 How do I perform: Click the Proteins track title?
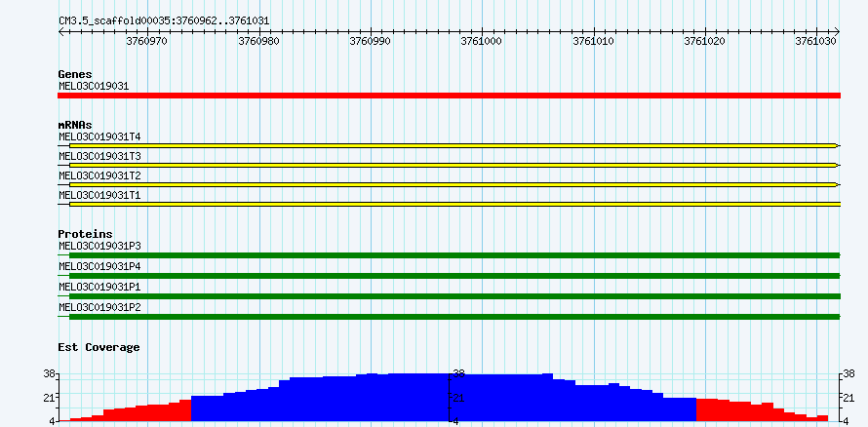click(85, 234)
